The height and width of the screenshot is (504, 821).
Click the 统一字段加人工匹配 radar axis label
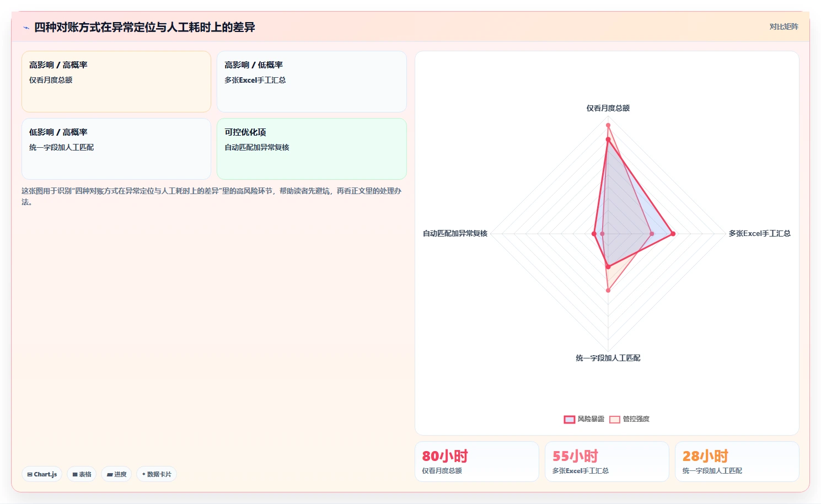pyautogui.click(x=608, y=358)
